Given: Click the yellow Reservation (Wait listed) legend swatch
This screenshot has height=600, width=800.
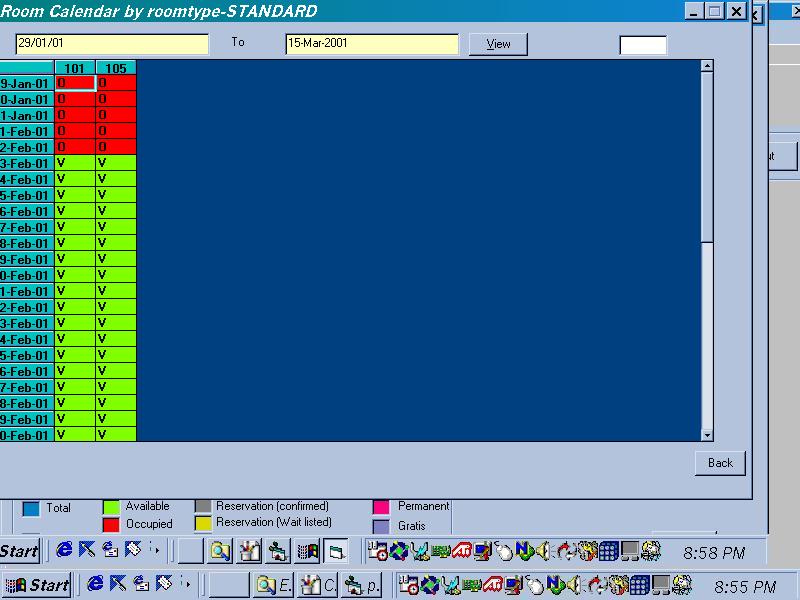Looking at the screenshot, I should click(x=203, y=524).
